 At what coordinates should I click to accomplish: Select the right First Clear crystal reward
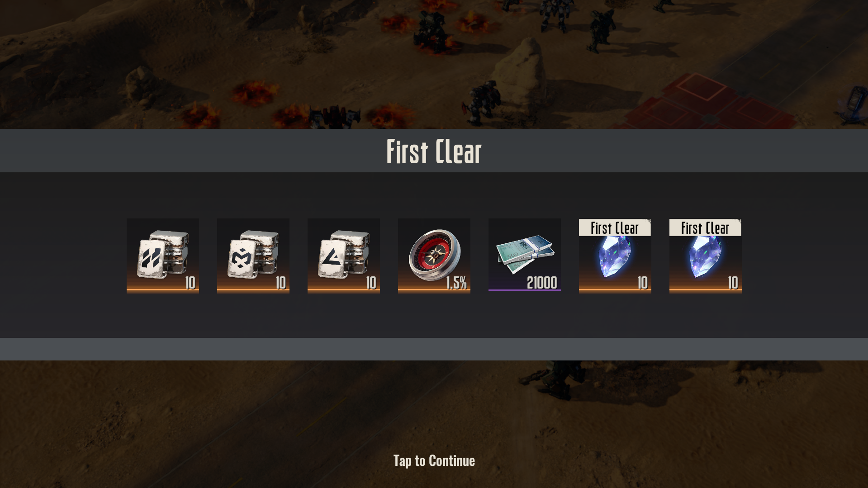point(706,256)
